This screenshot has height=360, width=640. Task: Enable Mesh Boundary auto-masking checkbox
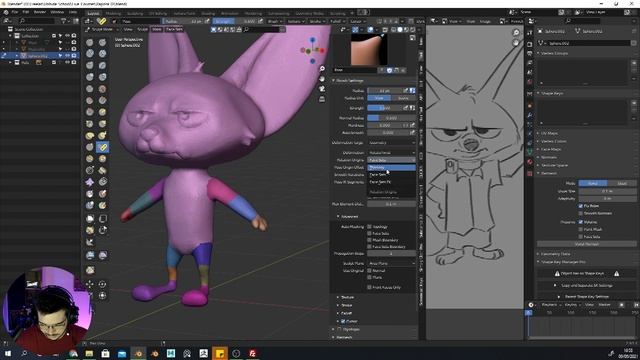369,240
